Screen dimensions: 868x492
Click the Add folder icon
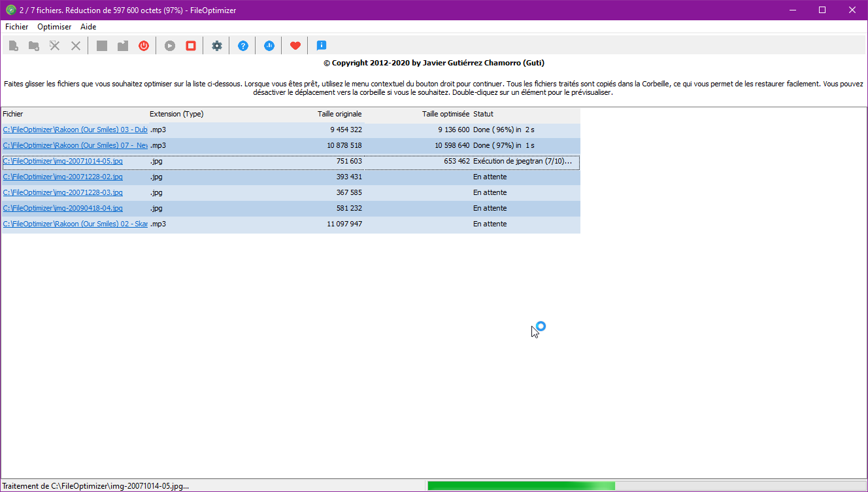[x=33, y=45]
